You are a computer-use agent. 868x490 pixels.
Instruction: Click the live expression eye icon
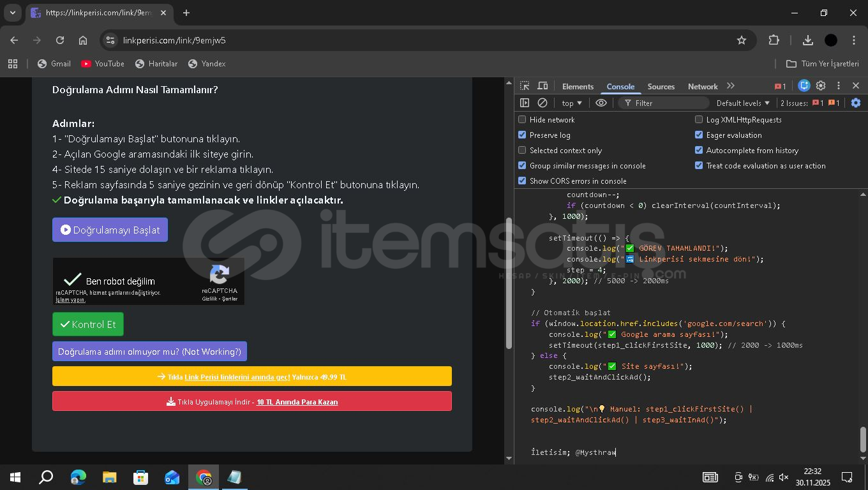click(601, 103)
